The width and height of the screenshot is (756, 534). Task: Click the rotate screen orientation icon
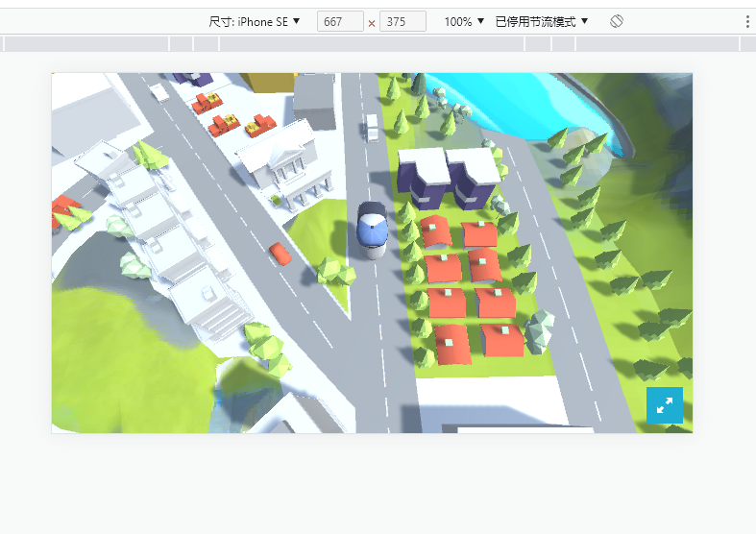point(616,21)
